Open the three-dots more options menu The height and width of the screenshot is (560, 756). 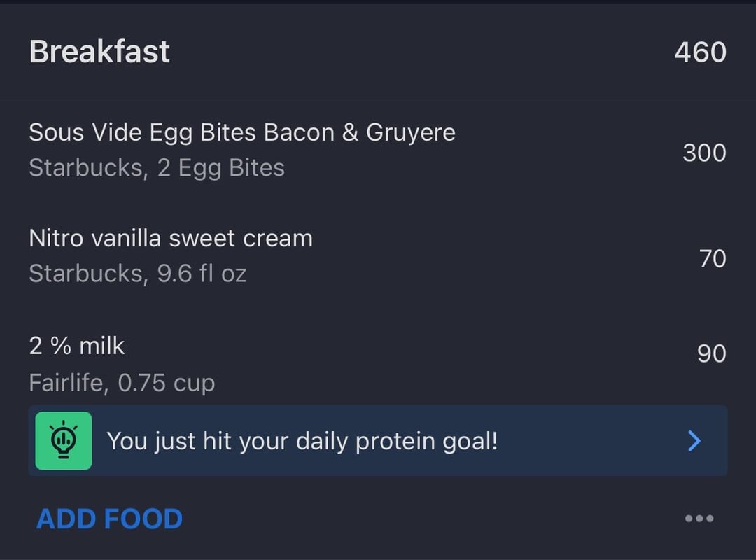point(699,519)
